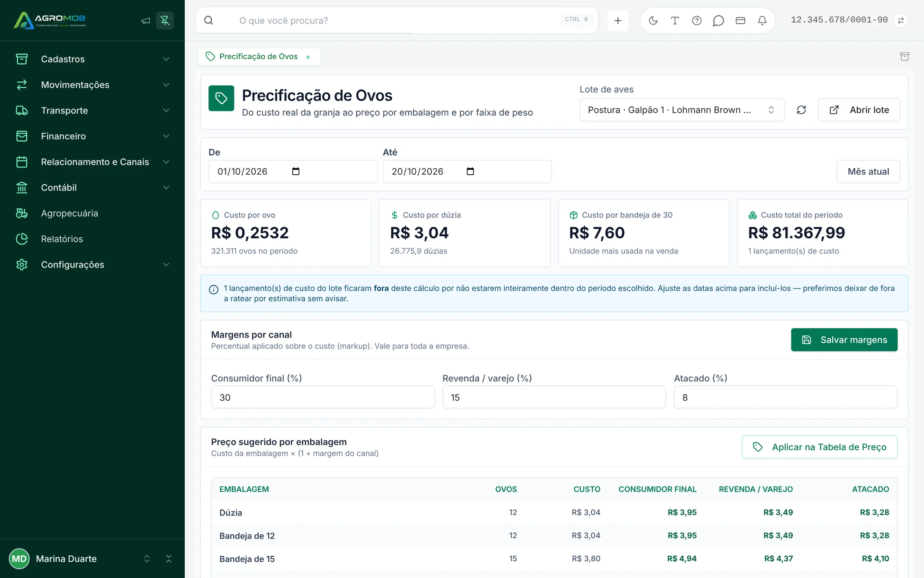Open Marina Duarte user menu
This screenshot has width=924, height=578.
(80, 559)
